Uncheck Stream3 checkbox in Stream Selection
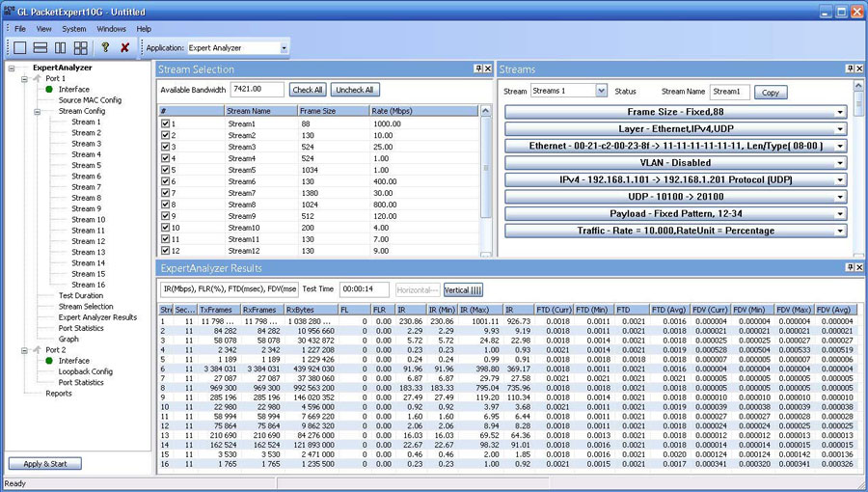The width and height of the screenshot is (868, 492). [165, 147]
